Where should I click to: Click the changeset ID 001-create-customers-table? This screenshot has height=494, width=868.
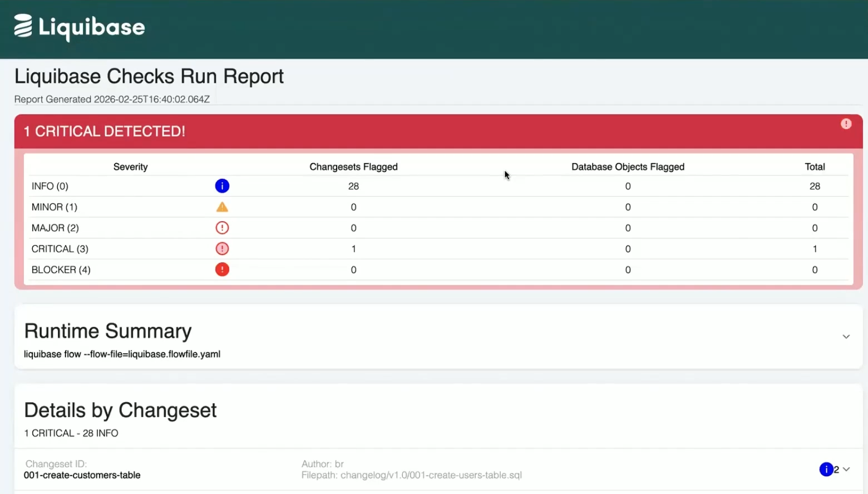pos(82,475)
